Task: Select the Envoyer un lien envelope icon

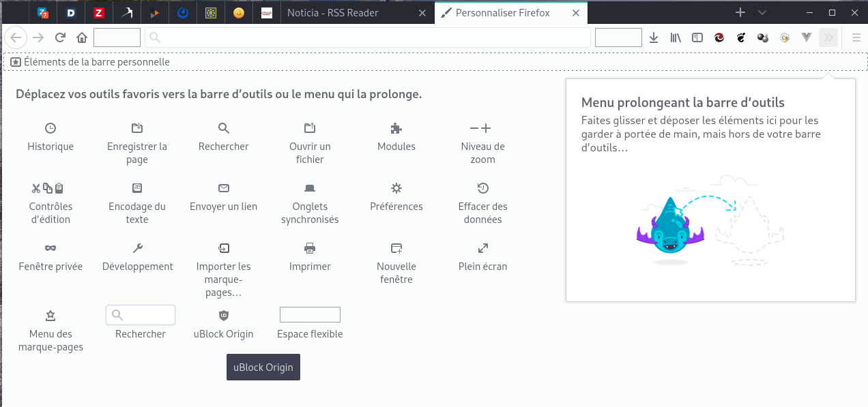Action: tap(223, 188)
